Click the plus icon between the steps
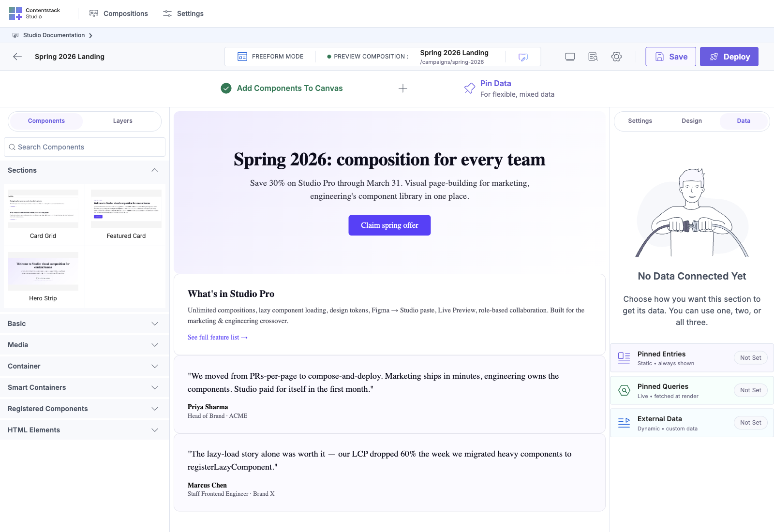The height and width of the screenshot is (532, 774). coord(402,88)
